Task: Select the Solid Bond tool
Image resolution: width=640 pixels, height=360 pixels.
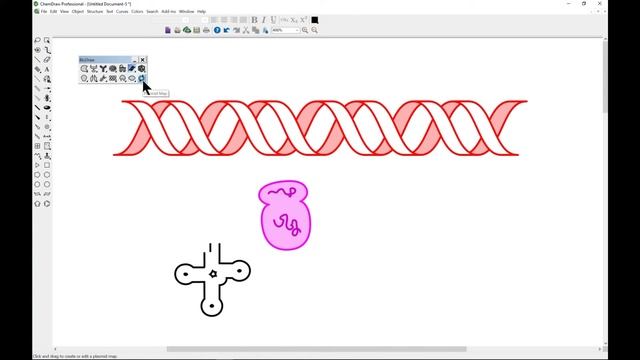Action: [38, 60]
